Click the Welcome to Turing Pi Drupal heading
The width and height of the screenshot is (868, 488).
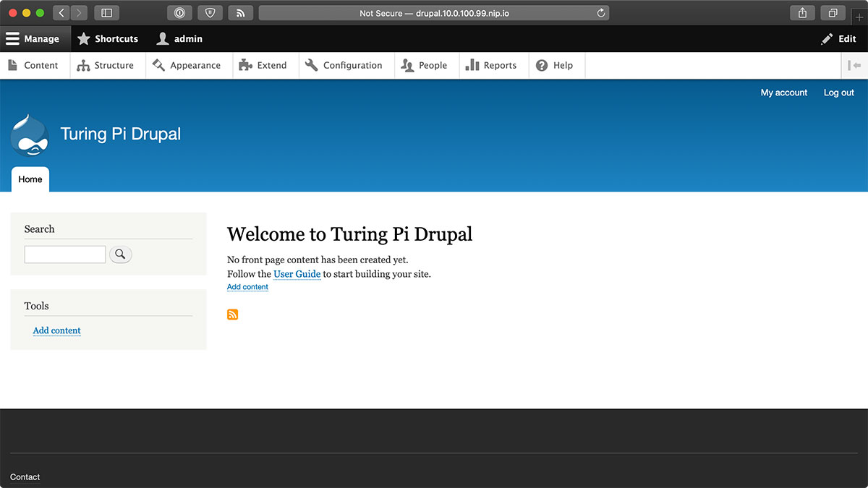(x=349, y=234)
